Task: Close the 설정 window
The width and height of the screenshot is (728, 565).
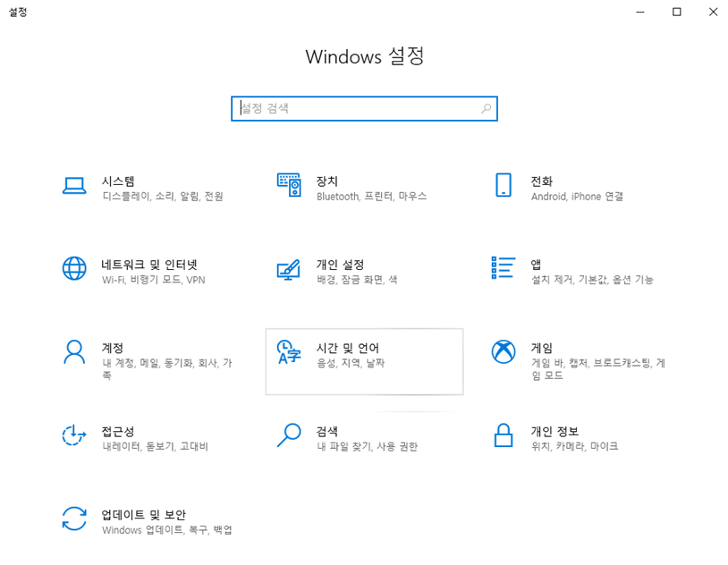Action: [x=713, y=12]
